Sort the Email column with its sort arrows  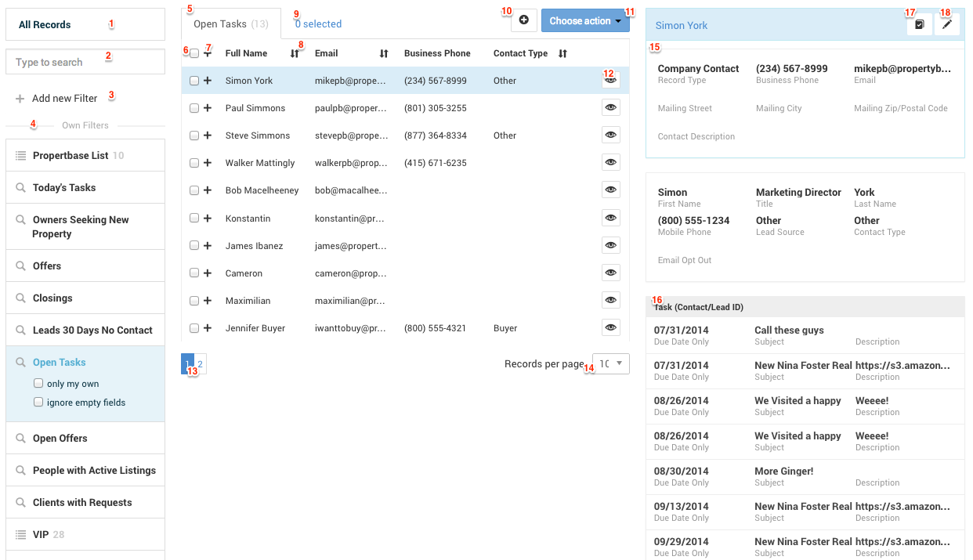point(383,52)
